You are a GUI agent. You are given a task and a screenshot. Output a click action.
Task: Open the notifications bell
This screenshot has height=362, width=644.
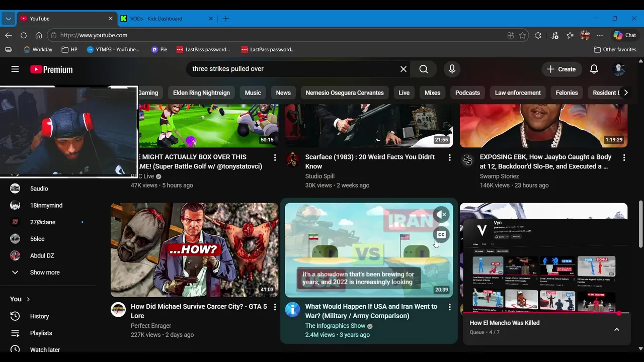[594, 69]
